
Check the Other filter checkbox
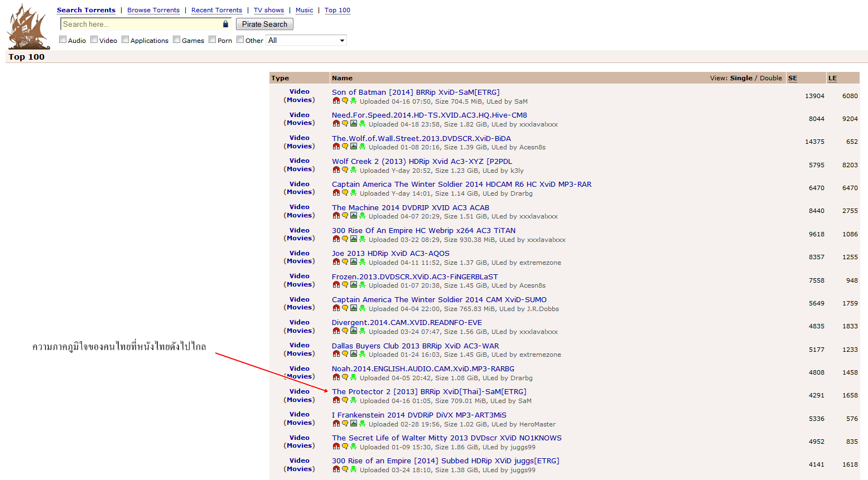240,40
